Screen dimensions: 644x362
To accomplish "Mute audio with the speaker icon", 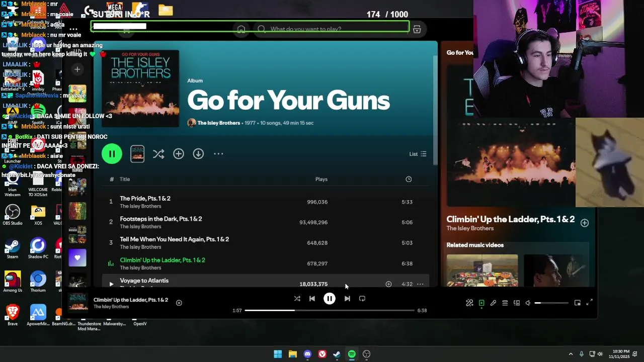I will (x=528, y=303).
